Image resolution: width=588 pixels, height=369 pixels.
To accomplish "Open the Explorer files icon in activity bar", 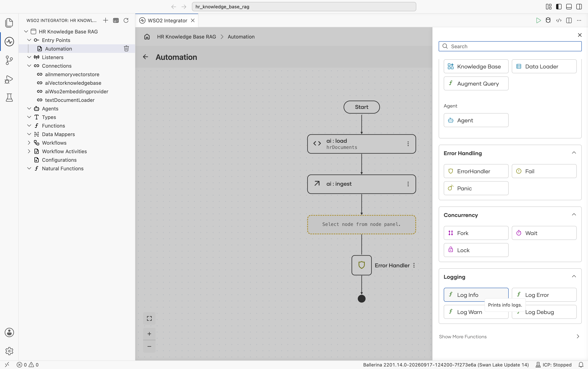I will pos(9,23).
